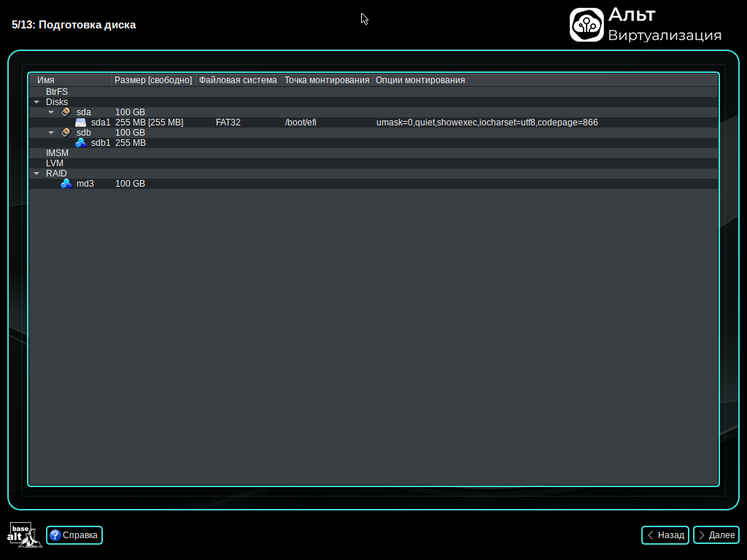Click the /boot/efi mount point cell
The width and height of the screenshot is (747, 560).
pyautogui.click(x=301, y=122)
